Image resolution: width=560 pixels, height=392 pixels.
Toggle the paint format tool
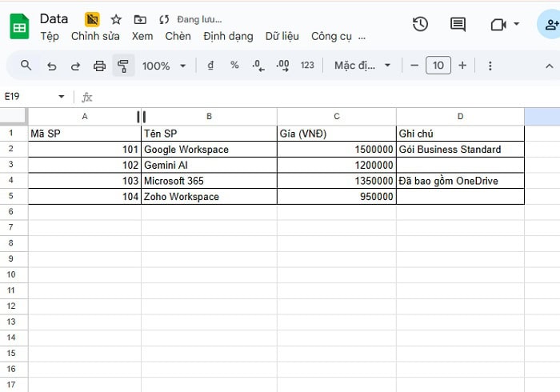(x=122, y=66)
